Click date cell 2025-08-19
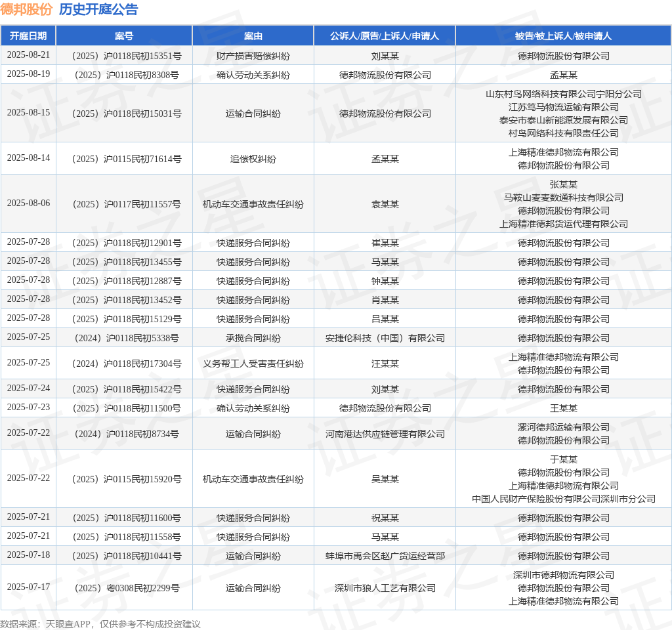Viewport: 672px width, 630px height. click(x=28, y=73)
